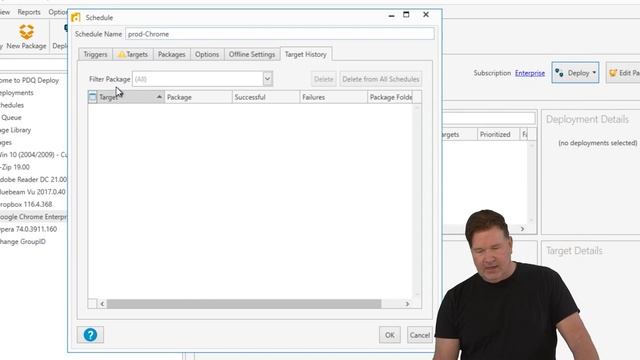Image resolution: width=640 pixels, height=360 pixels.
Task: Toggle the select-all checkbox in the Target header
Action: point(93,97)
